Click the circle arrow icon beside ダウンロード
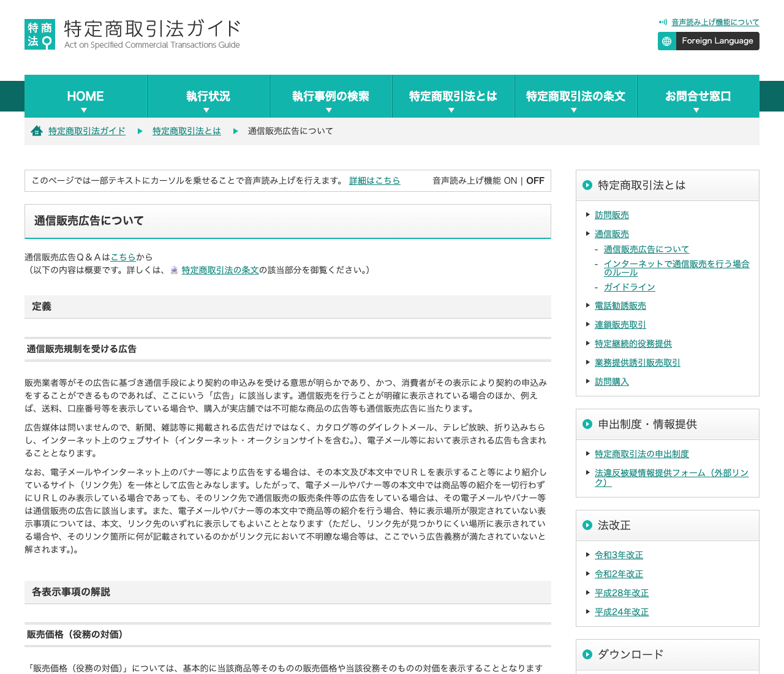Screen dimensions: 784x674 587,654
